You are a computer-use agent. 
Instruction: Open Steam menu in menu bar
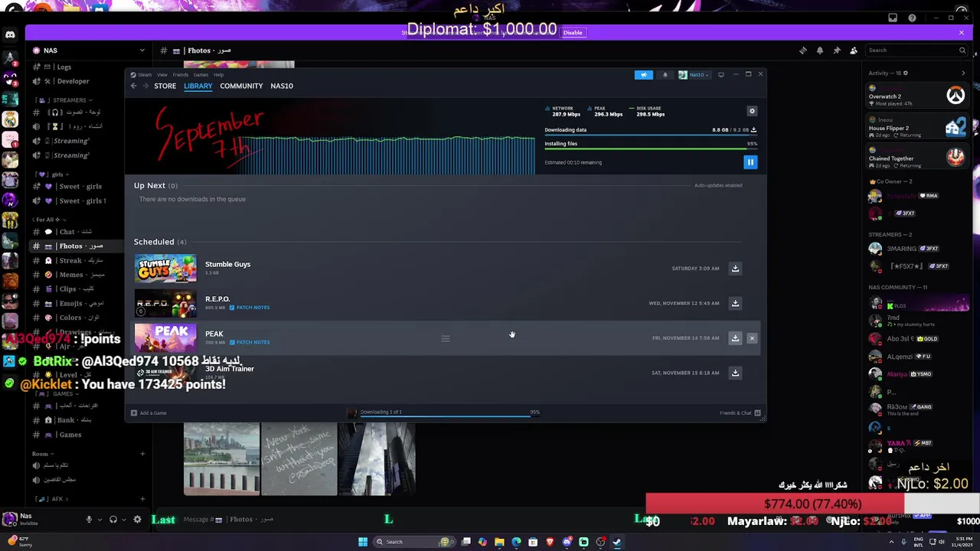point(145,75)
